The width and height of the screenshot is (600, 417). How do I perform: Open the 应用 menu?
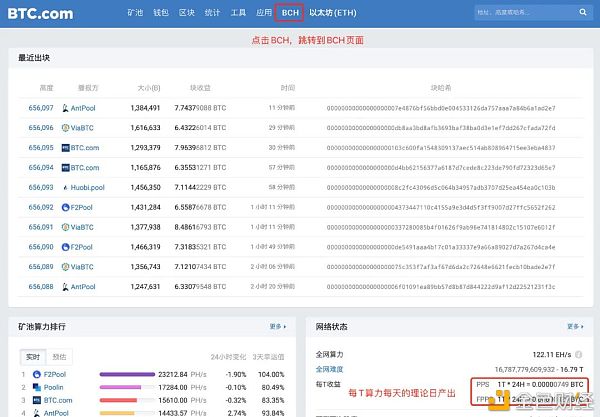pyautogui.click(x=264, y=13)
